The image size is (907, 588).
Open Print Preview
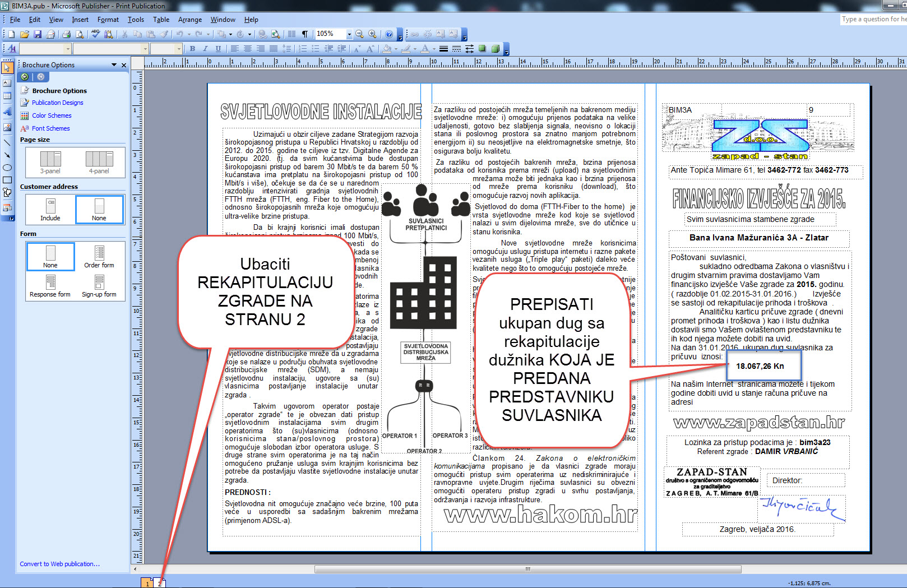[80, 34]
